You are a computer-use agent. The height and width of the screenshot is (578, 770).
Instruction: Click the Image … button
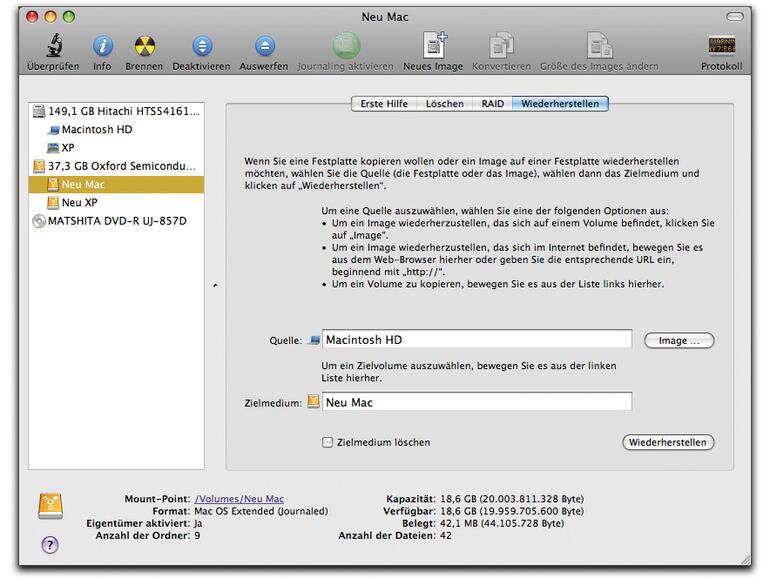point(678,341)
